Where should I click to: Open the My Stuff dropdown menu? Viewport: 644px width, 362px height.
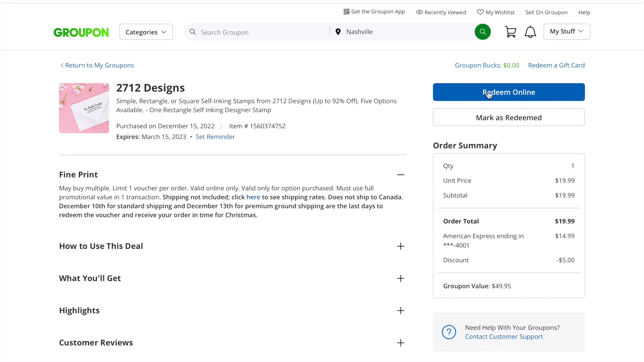(x=567, y=32)
